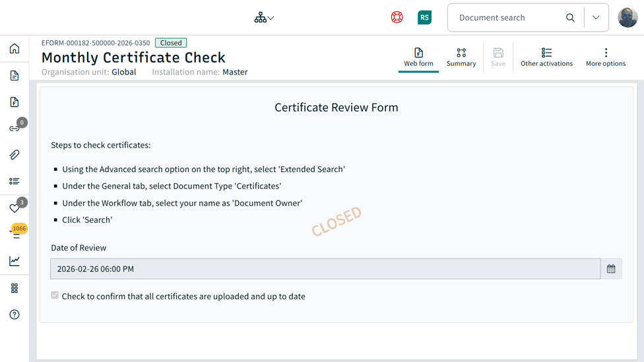Open the Home icon in sidebar
This screenshot has width=644, height=362.
tap(15, 49)
